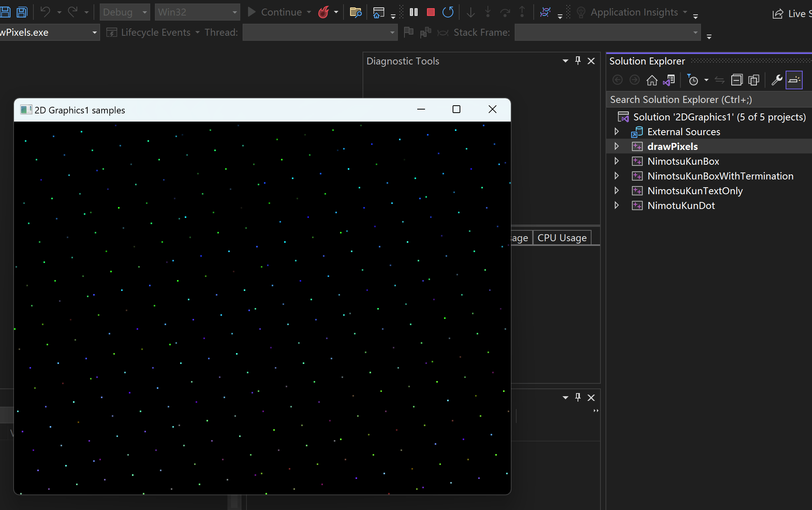Switch to the CPU Usage tab
This screenshot has height=510, width=812.
click(x=562, y=238)
